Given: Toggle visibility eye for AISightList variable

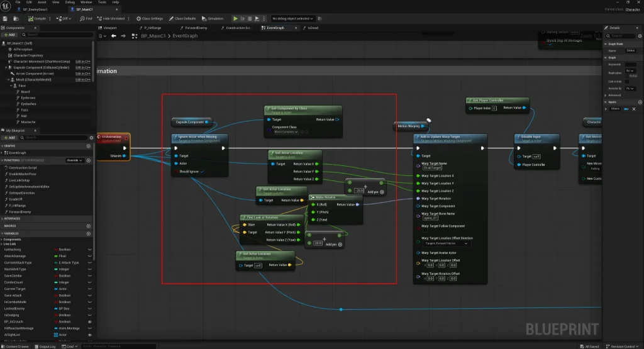Looking at the screenshot, I should tap(89, 335).
